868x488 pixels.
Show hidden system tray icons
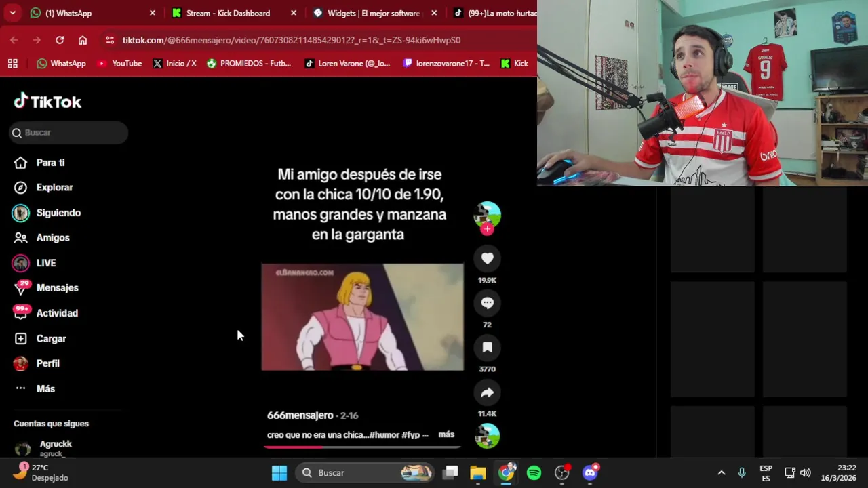pyautogui.click(x=722, y=473)
